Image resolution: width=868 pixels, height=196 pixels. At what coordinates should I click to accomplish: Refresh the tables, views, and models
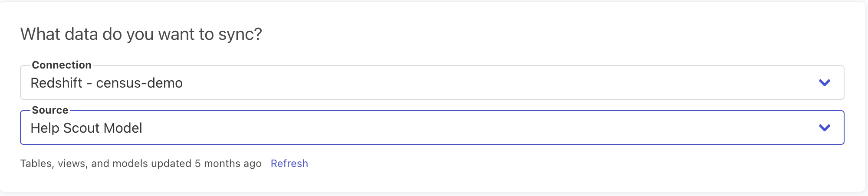click(289, 163)
